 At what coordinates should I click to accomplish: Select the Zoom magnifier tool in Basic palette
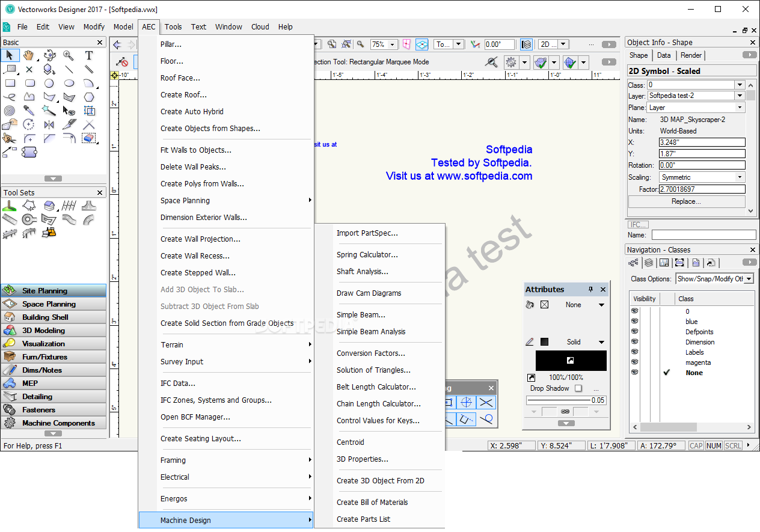click(69, 55)
